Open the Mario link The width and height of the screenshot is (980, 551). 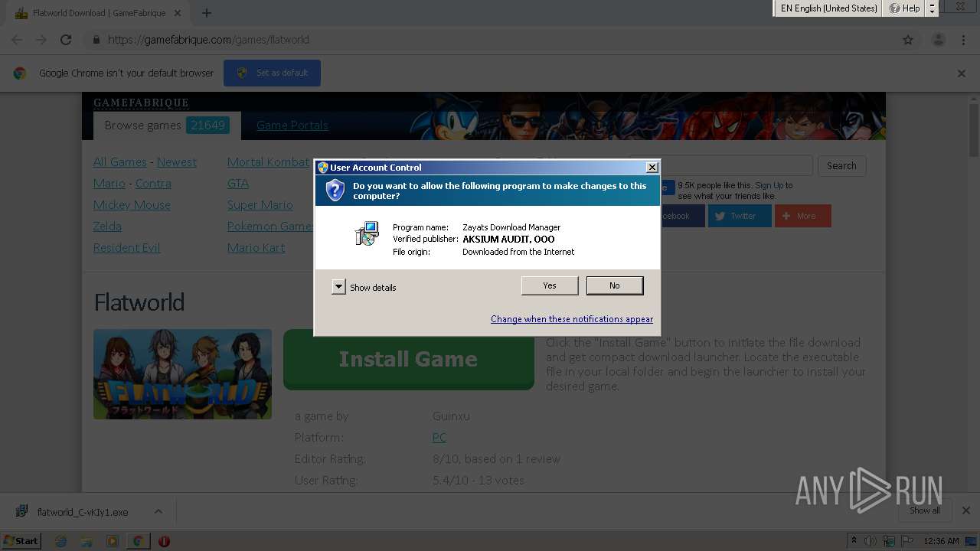(109, 184)
